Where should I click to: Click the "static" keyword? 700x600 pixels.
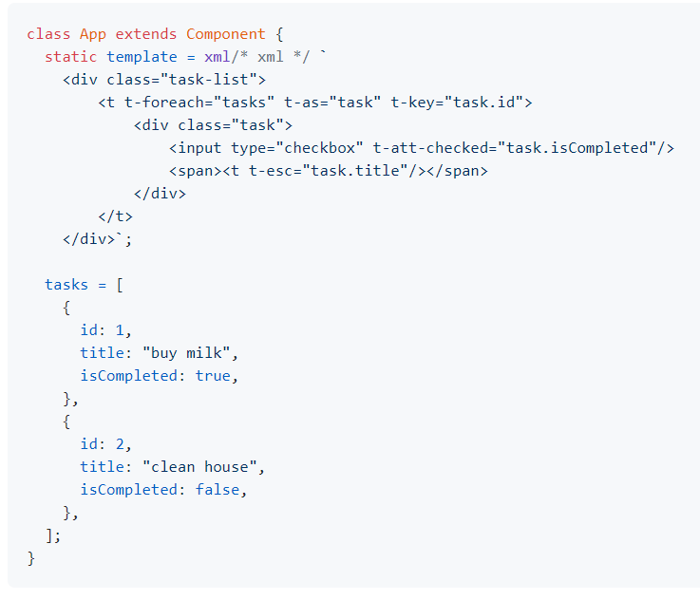tap(71, 57)
